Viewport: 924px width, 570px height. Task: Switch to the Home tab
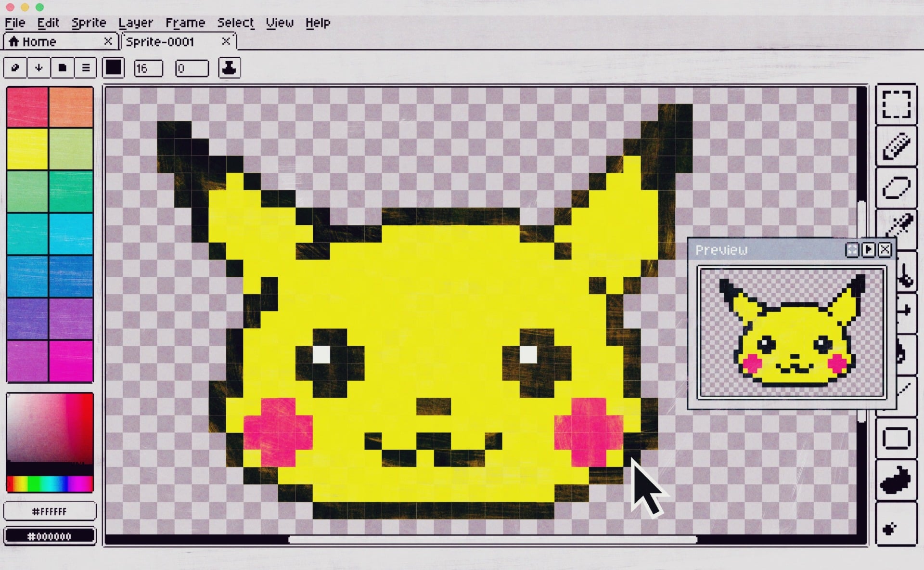tap(39, 42)
